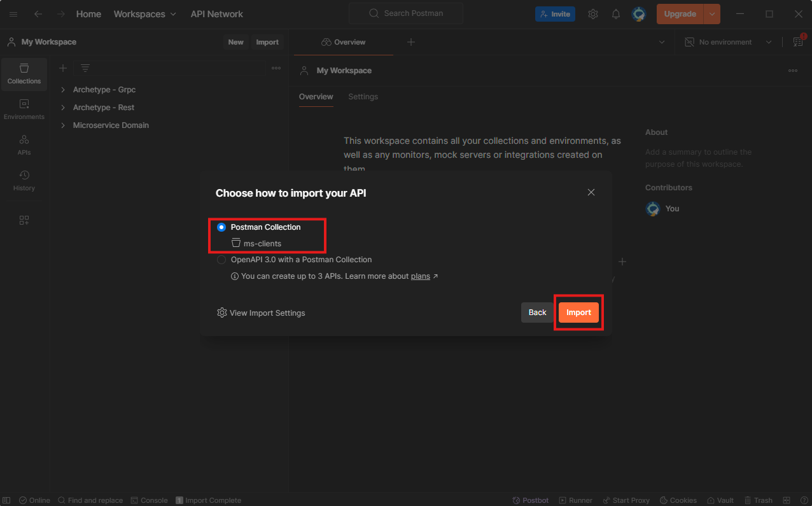Open the environment quick look icon
The height and width of the screenshot is (506, 812).
(797, 42)
